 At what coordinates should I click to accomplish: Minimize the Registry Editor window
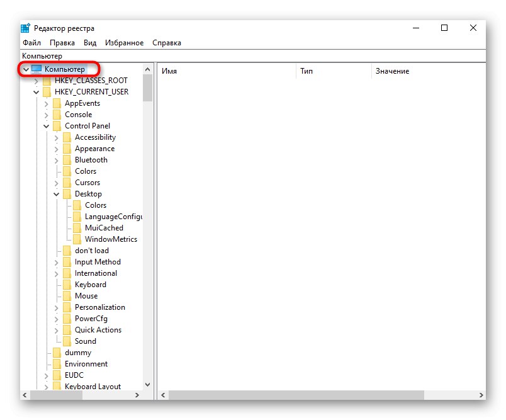tap(416, 28)
